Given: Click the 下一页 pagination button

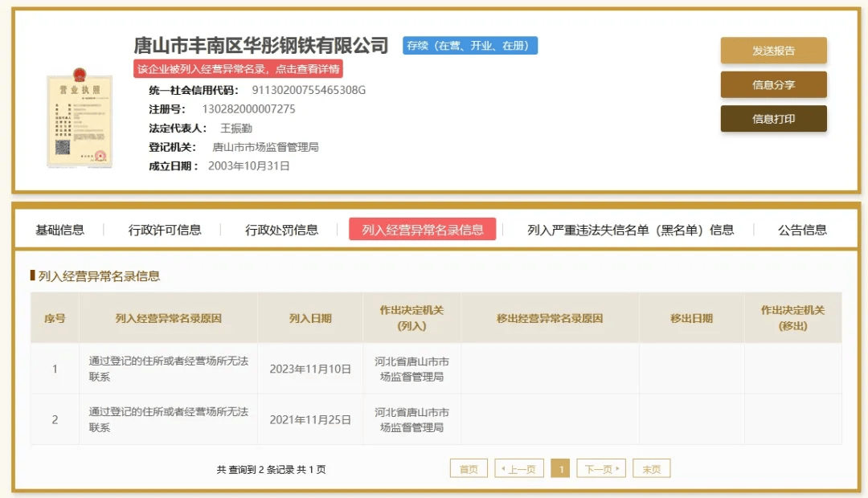Looking at the screenshot, I should tap(601, 468).
